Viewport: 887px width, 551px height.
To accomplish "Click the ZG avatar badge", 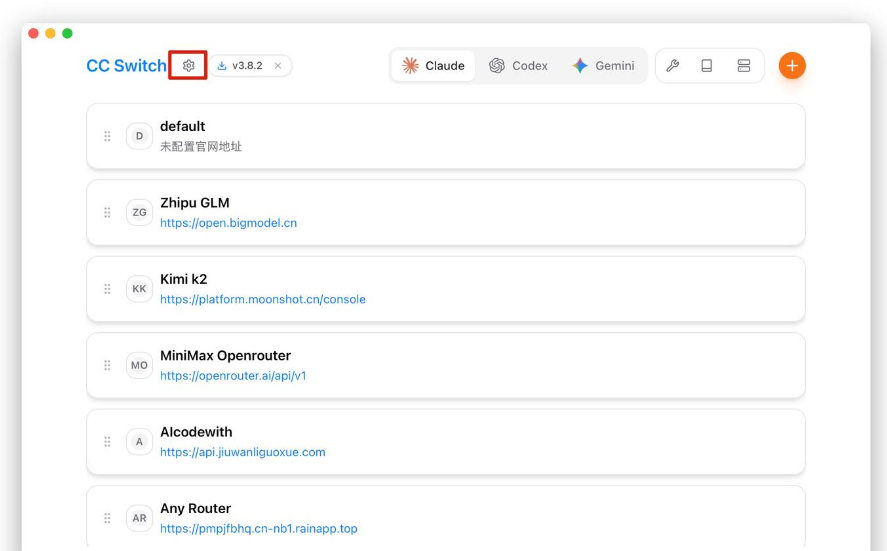I will click(x=139, y=212).
